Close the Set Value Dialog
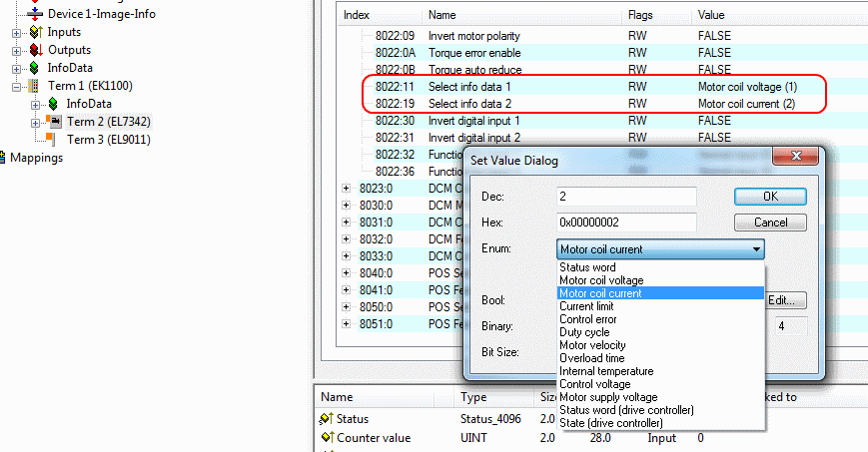 pyautogui.click(x=795, y=156)
